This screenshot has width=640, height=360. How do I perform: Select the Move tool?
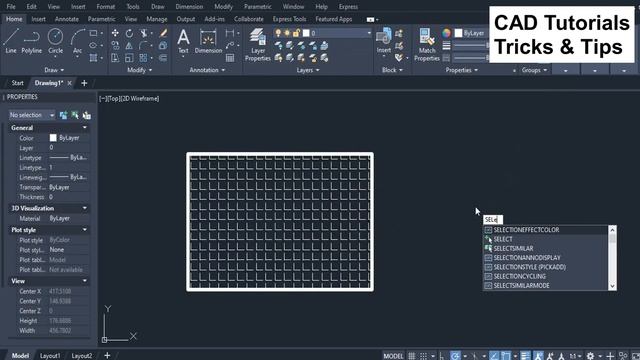[x=115, y=33]
